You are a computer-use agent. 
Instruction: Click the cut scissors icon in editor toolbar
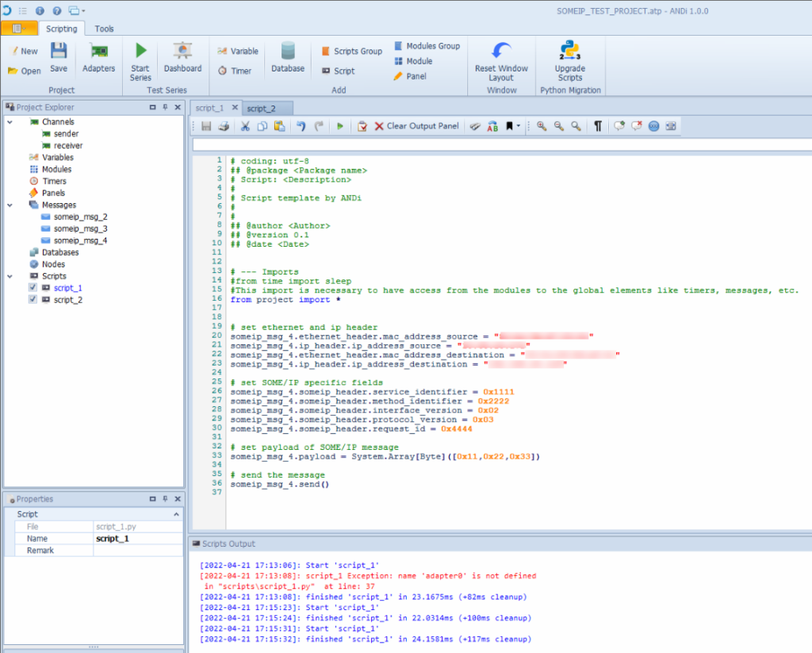click(245, 126)
